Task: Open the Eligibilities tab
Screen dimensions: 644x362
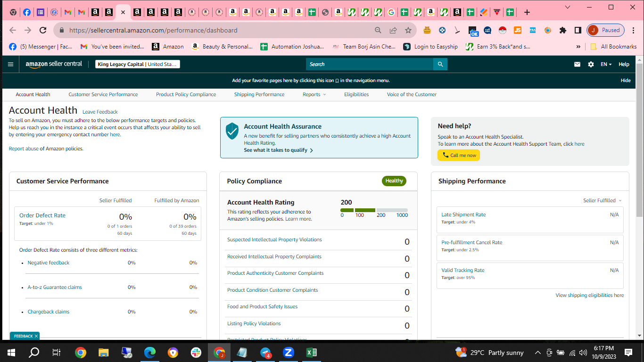Action: tap(356, 94)
